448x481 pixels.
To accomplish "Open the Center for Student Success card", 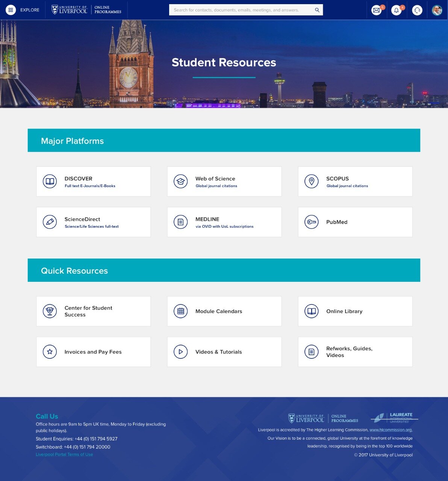I will (x=93, y=311).
